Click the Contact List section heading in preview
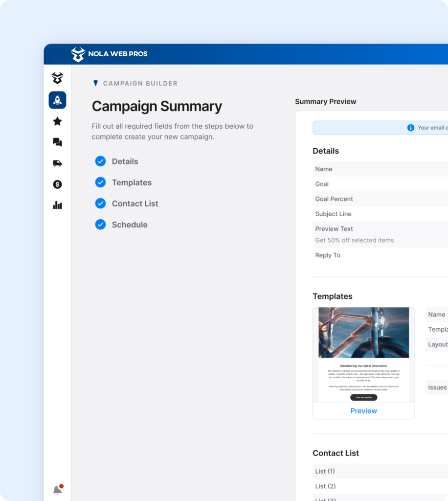This screenshot has height=501, width=448. (336, 453)
